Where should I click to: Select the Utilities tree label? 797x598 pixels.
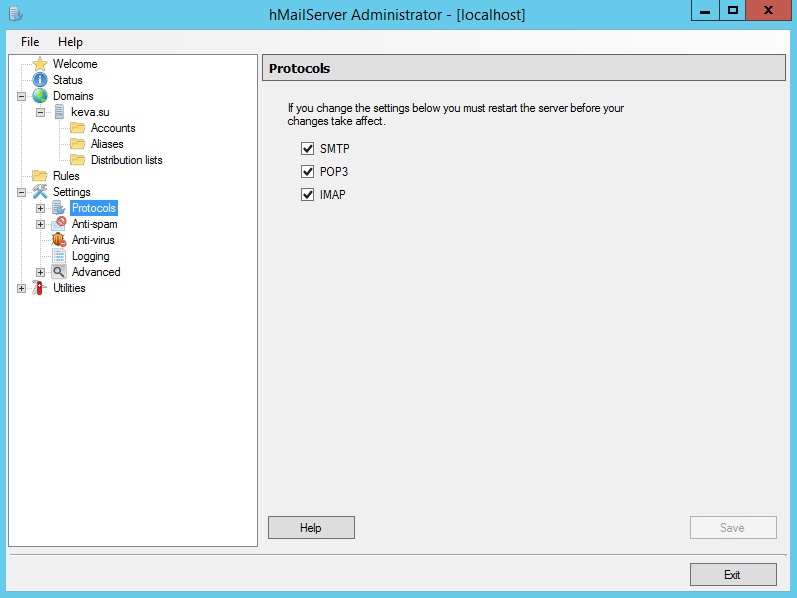pos(69,288)
